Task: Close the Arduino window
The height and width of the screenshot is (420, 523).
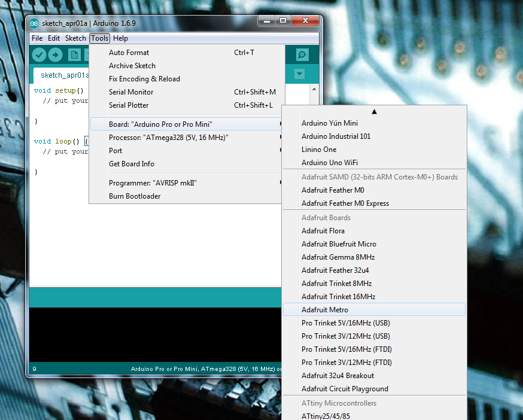Action: point(305,21)
